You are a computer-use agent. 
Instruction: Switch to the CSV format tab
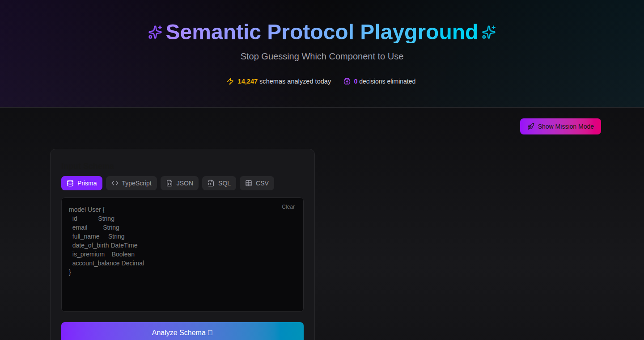click(257, 183)
